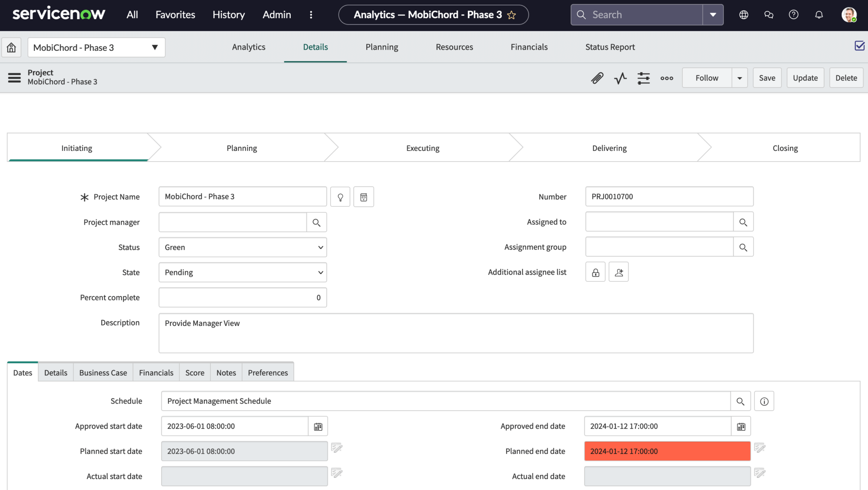Click the lightbulb suggestion icon beside Project Name
Screen dimensions: 868x490
click(340, 197)
